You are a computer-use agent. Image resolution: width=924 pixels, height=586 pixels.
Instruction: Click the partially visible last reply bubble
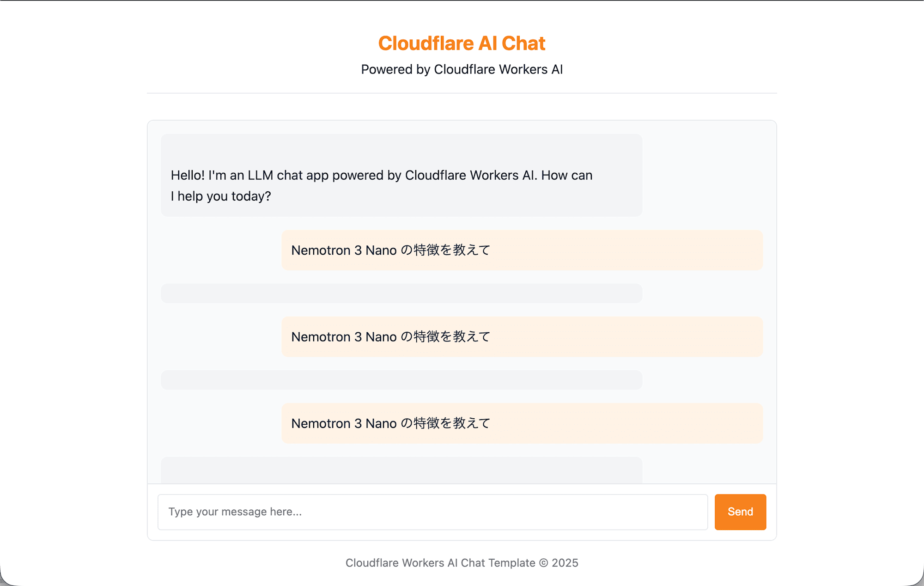(x=401, y=470)
